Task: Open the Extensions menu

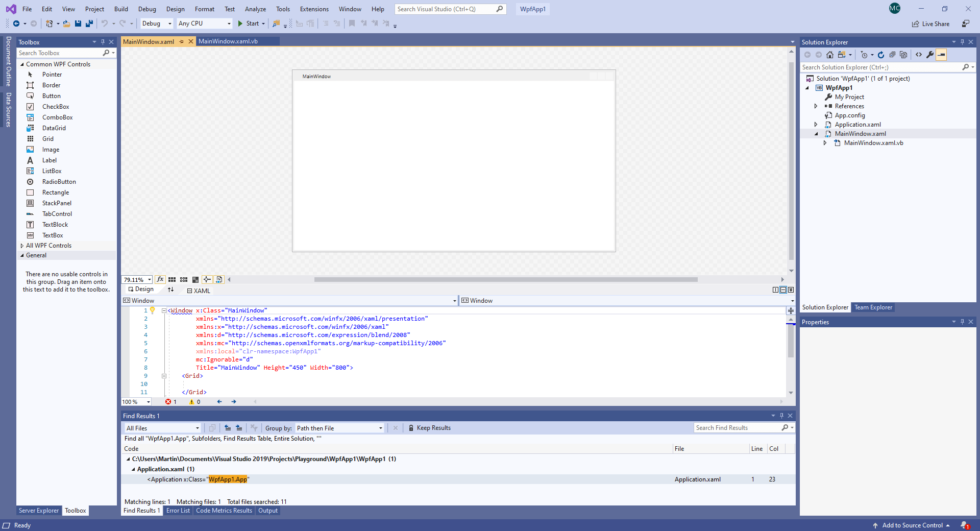Action: click(314, 9)
